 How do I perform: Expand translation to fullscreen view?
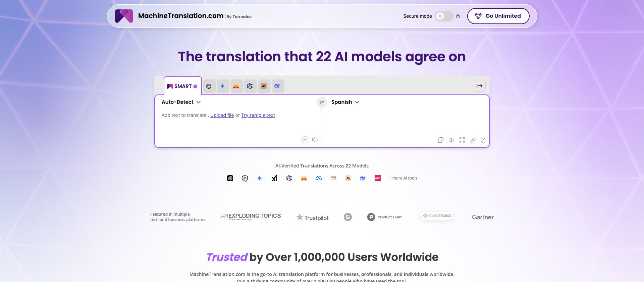pyautogui.click(x=462, y=140)
